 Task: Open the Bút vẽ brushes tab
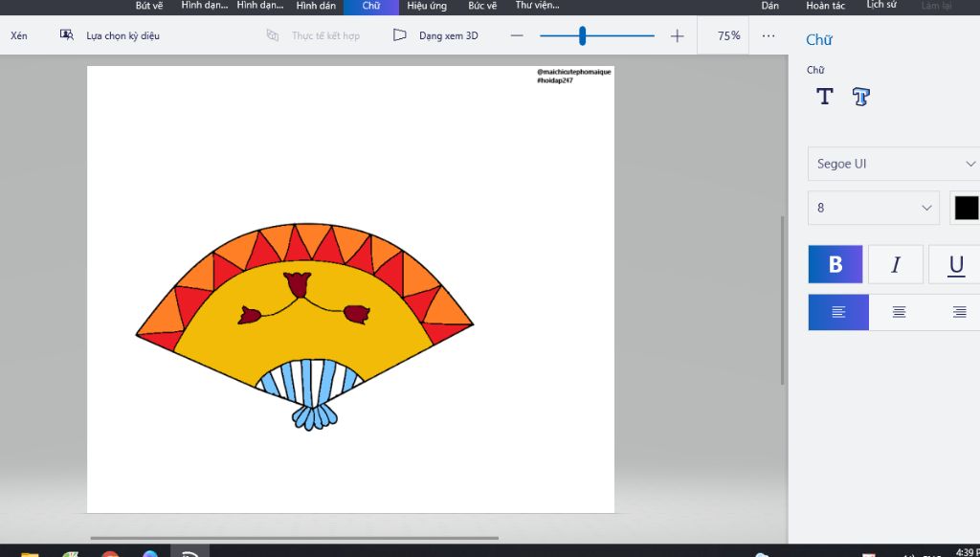click(148, 6)
